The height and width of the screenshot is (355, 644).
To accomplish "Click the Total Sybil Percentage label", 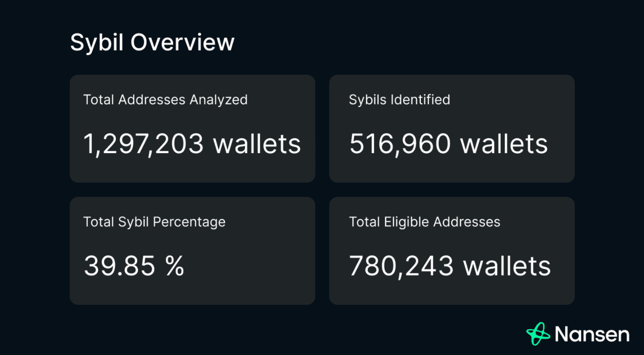I will click(x=154, y=222).
